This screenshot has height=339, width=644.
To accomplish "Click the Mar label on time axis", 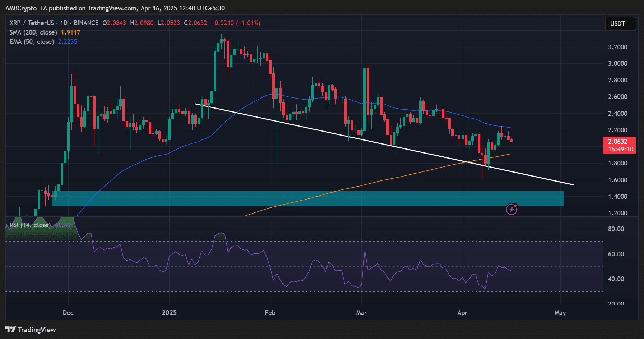I will pyautogui.click(x=361, y=312).
